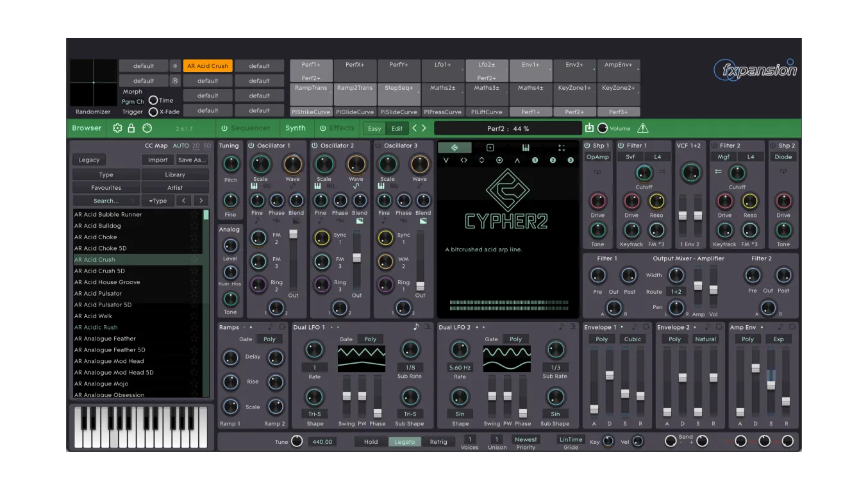Open the Type sort dropdown in browser
868x490 pixels.
(158, 201)
